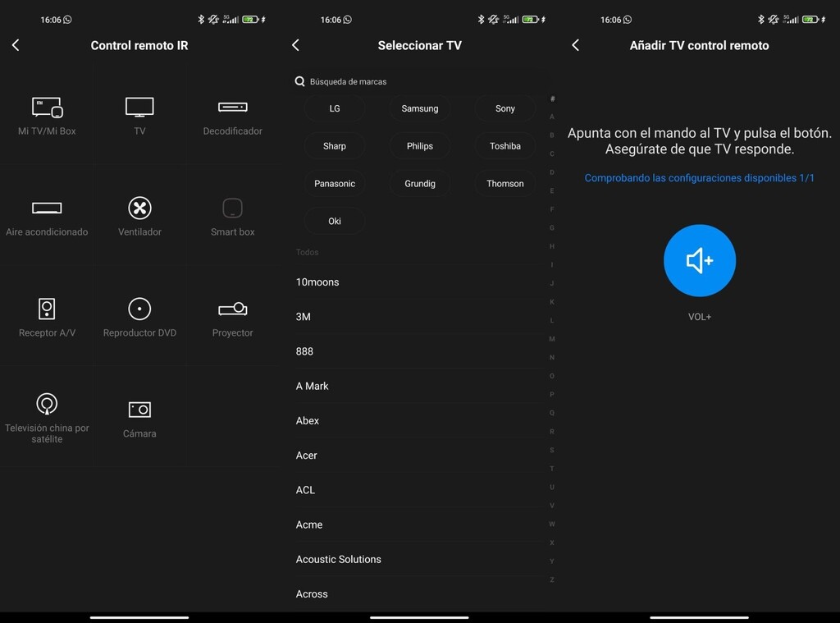Open the Receptor A/V category

pyautogui.click(x=47, y=316)
